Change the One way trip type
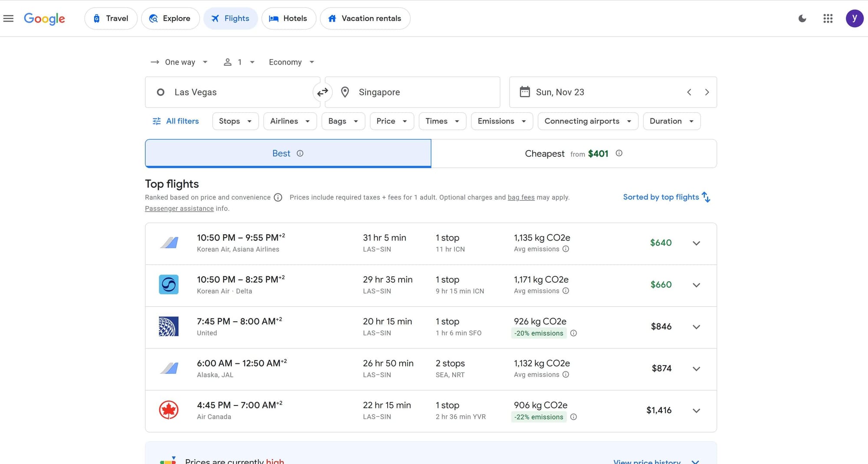Viewport: 868px width, 464px height. tap(179, 62)
